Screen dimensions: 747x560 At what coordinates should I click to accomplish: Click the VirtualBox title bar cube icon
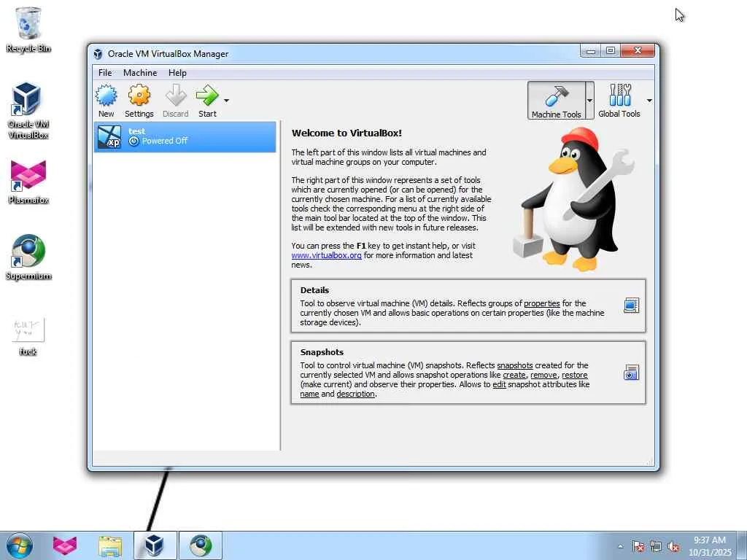click(x=98, y=54)
